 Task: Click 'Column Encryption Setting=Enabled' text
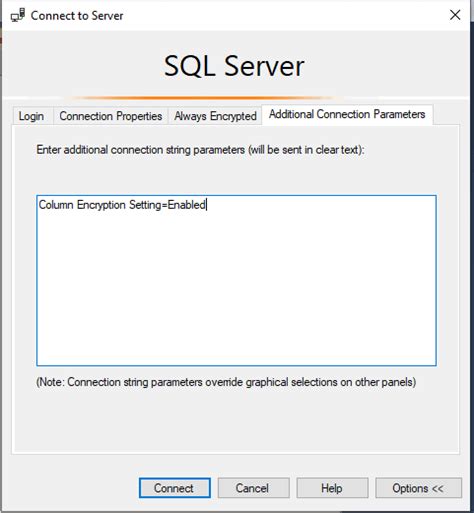pos(122,205)
